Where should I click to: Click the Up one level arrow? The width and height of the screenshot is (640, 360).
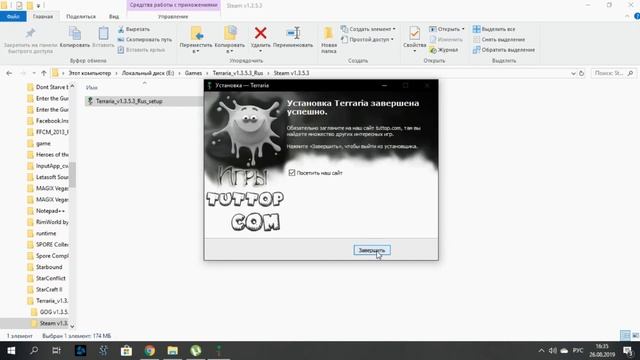click(44, 73)
